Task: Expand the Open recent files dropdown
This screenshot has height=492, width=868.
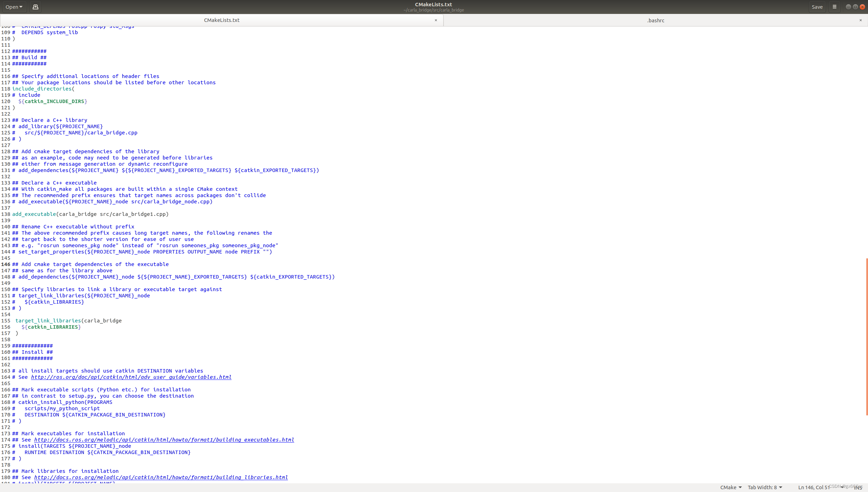Action: (14, 7)
